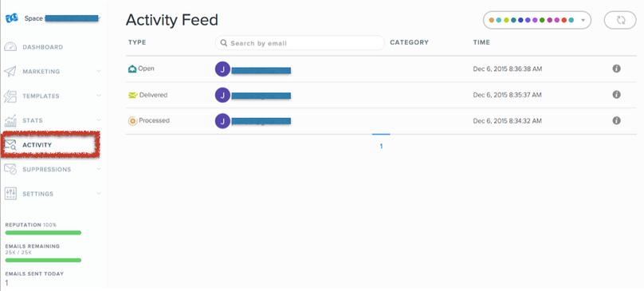This screenshot has height=291, width=644.
Task: Click the Reputation 100% progress bar
Action: tap(43, 233)
